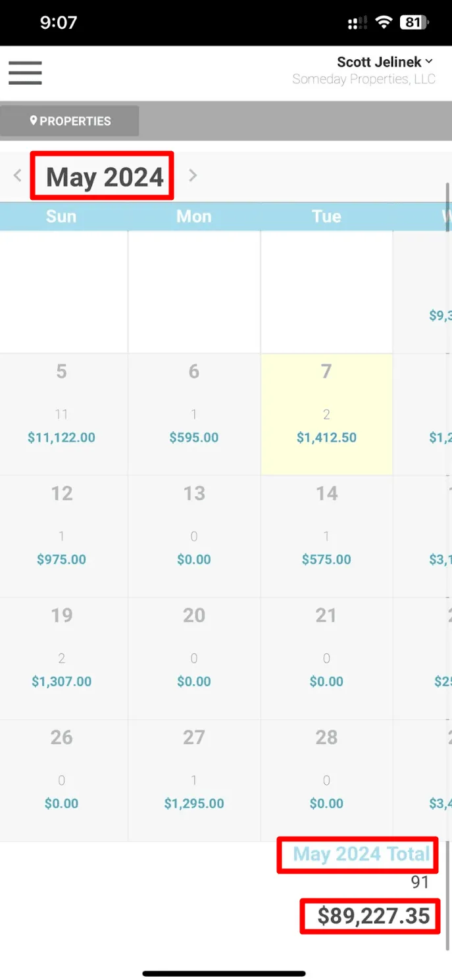Screen dimensions: 452x980
Task: Open $1,307.00 amount on May 19
Action: (x=61, y=682)
